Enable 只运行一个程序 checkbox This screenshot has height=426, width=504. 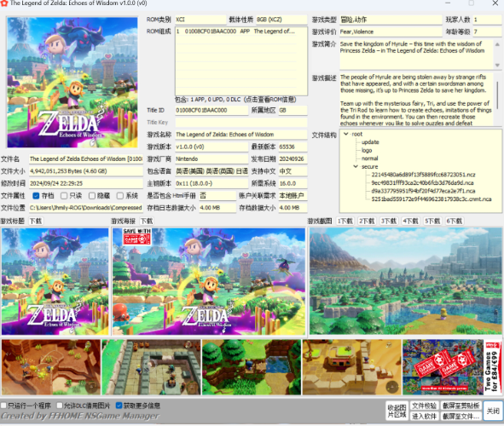3,406
